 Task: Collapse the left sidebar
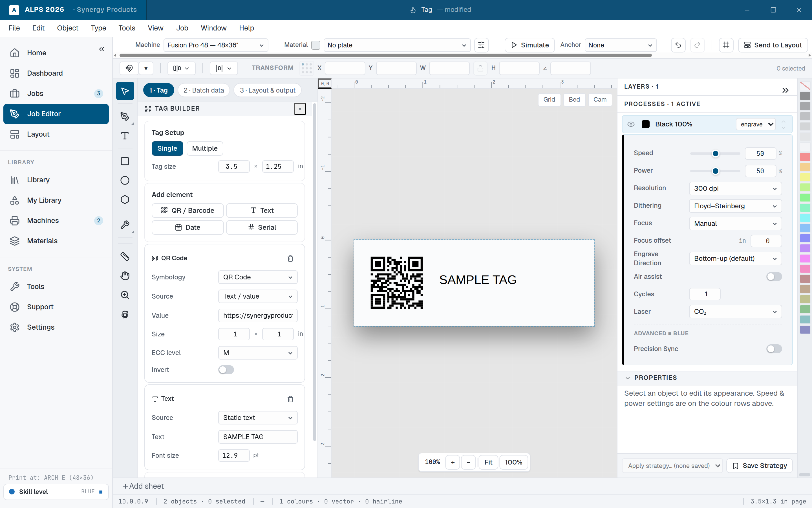(x=102, y=49)
